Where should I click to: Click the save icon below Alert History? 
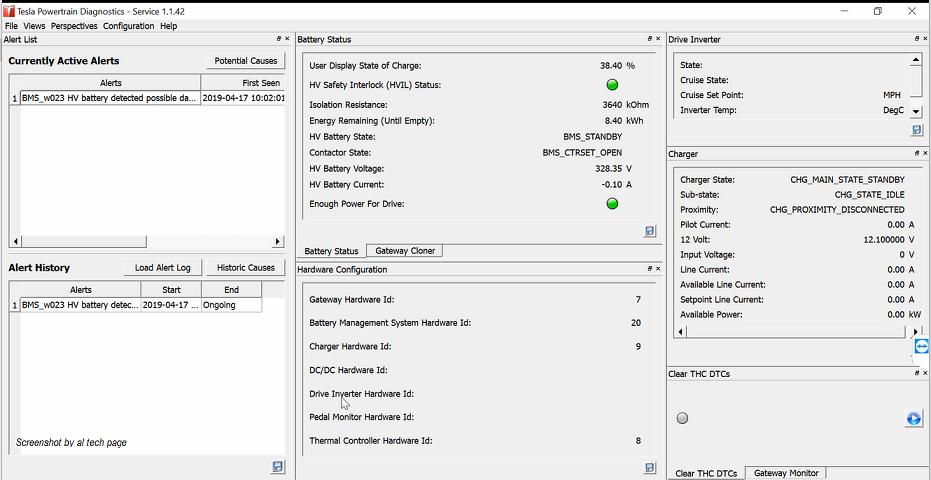coord(277,467)
